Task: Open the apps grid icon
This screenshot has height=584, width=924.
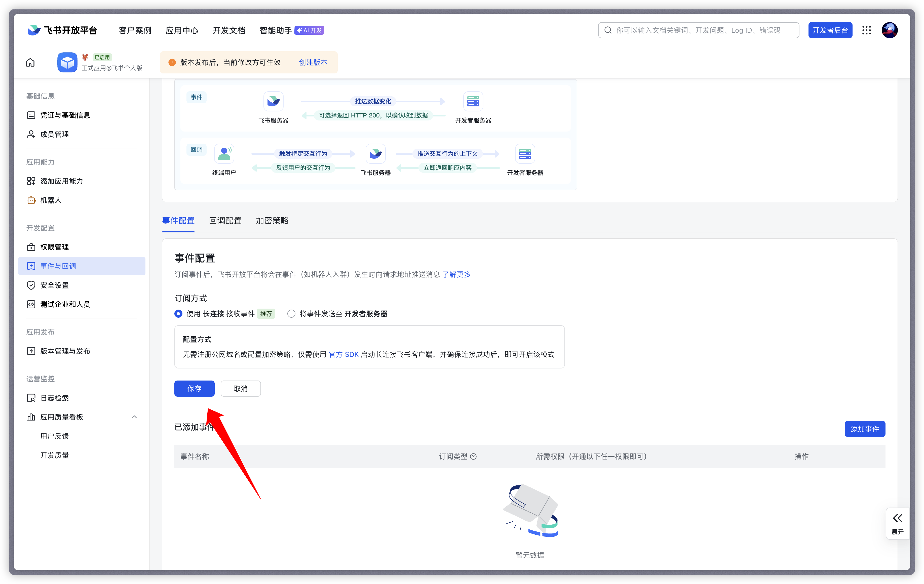Action: (x=866, y=30)
